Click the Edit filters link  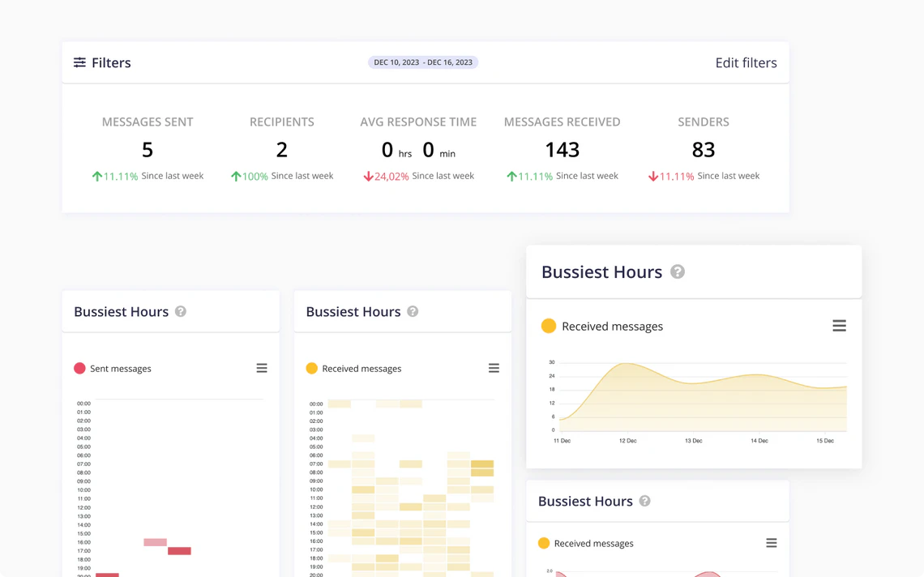tap(746, 62)
